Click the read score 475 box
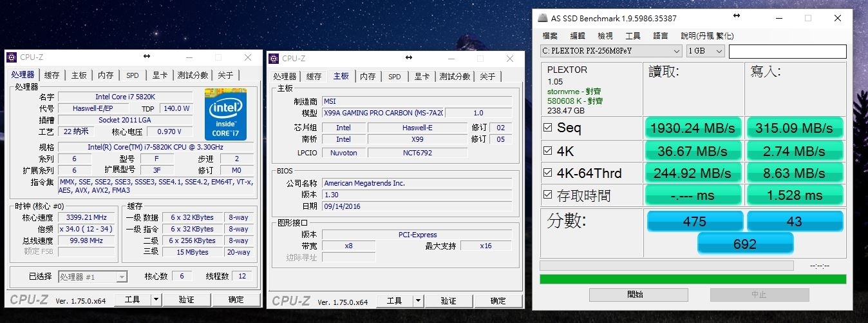This screenshot has width=868, height=323. coord(694,221)
